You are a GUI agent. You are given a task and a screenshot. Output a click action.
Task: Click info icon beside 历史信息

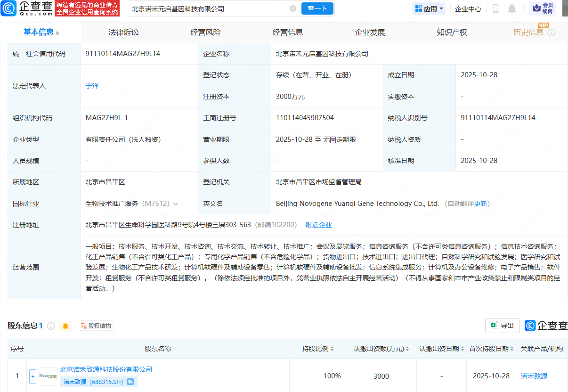[552, 33]
